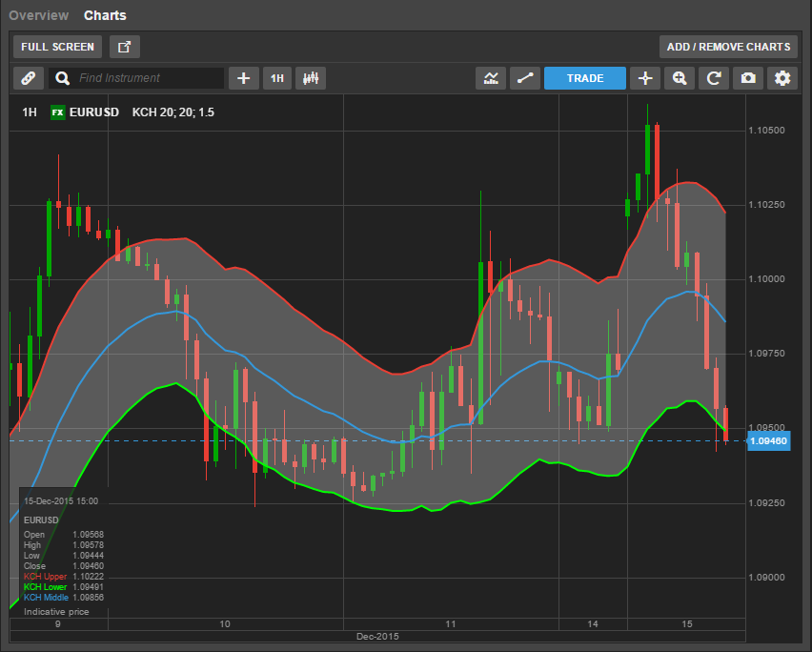812x652 pixels.
Task: Click the magnifier search icon
Action: (62, 78)
